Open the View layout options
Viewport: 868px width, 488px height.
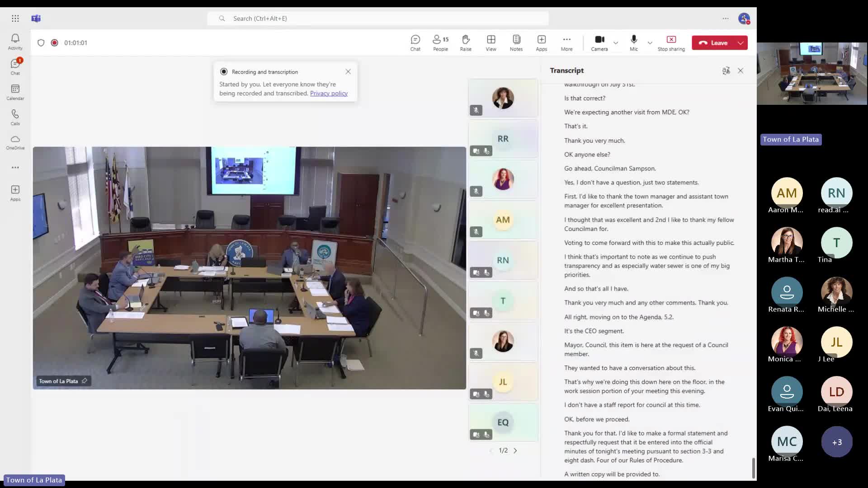491,42
